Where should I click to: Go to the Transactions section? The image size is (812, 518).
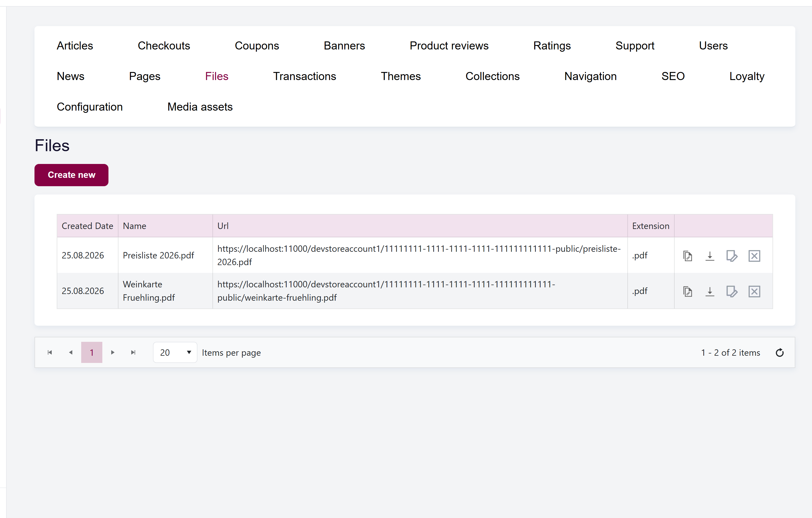304,76
